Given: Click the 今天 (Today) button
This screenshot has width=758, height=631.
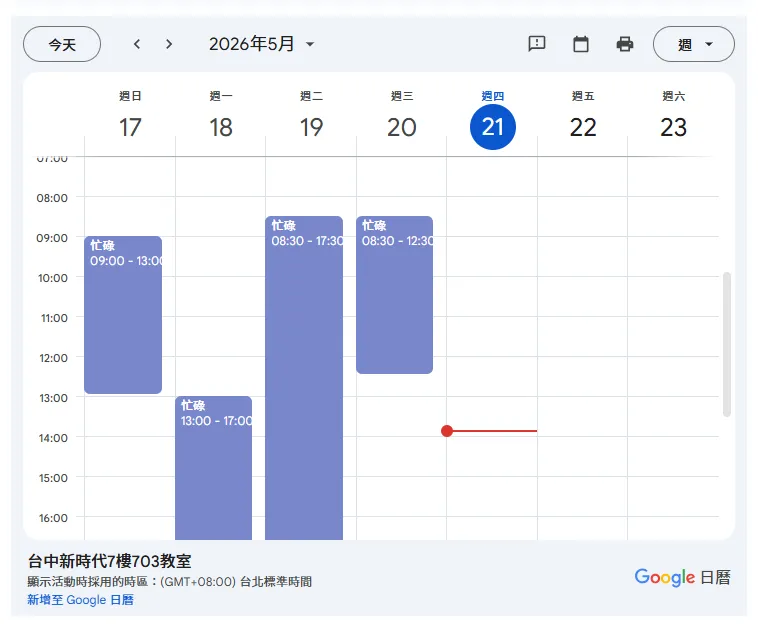Looking at the screenshot, I should pos(62,44).
